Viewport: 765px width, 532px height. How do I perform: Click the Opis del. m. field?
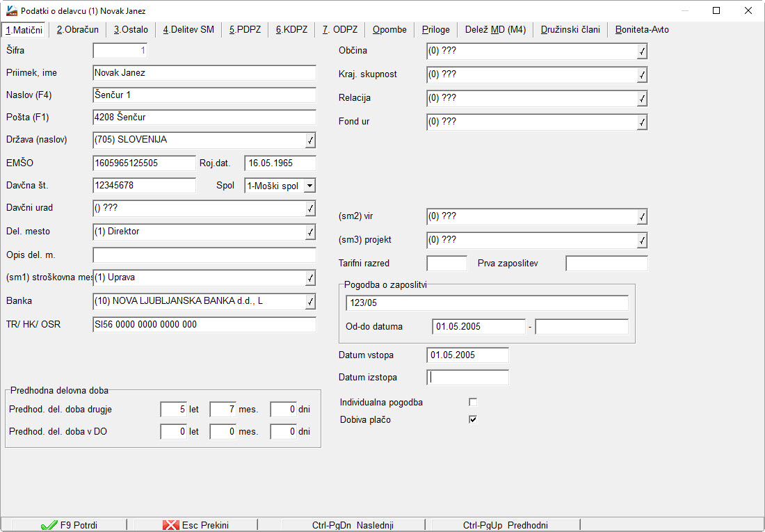tap(204, 255)
